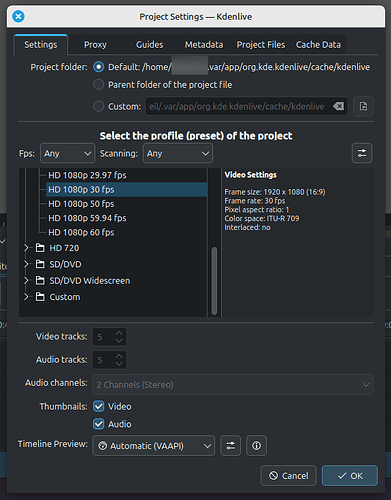The image size is (391, 500).
Task: Switch to the Cache Data tab
Action: click(x=318, y=45)
